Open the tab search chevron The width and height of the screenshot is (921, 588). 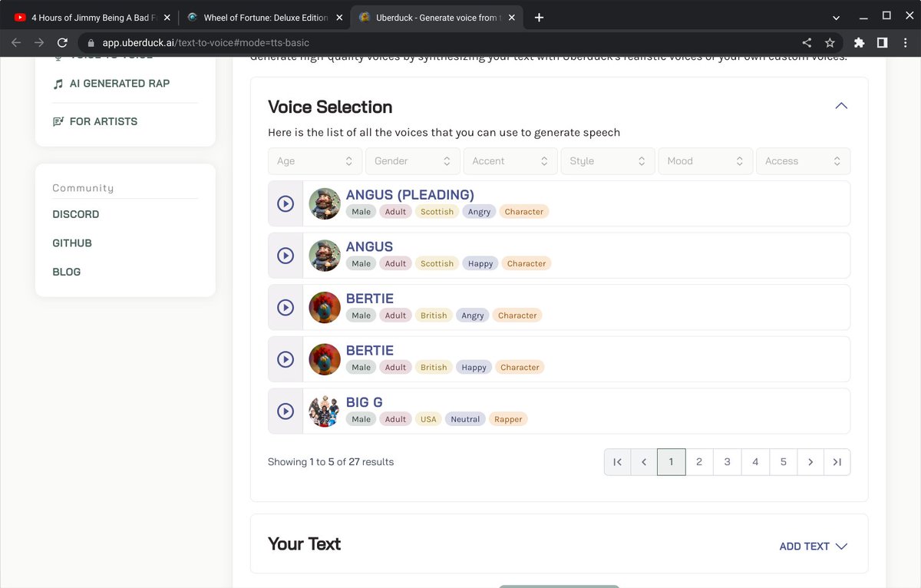pyautogui.click(x=836, y=17)
